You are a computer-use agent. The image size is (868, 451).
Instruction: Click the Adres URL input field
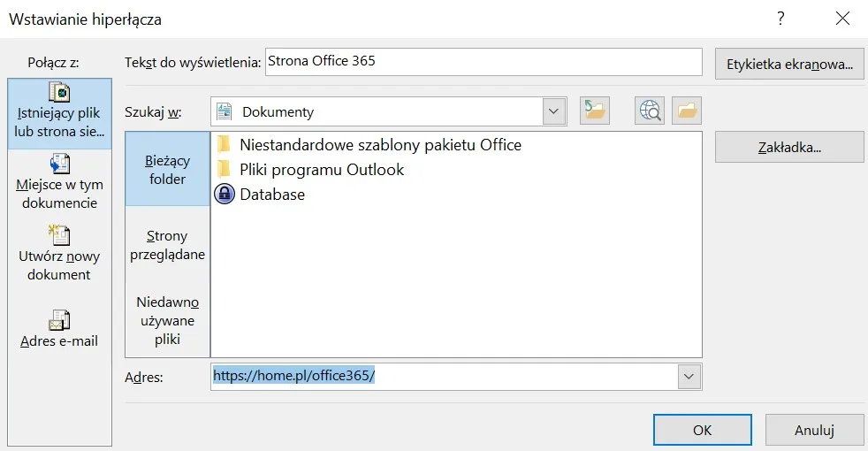(x=444, y=377)
